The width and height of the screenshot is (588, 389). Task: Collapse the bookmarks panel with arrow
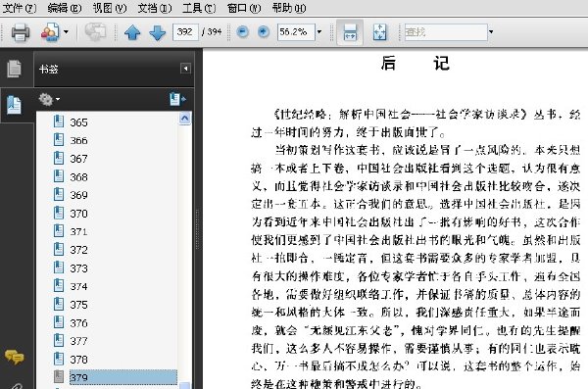(x=185, y=69)
